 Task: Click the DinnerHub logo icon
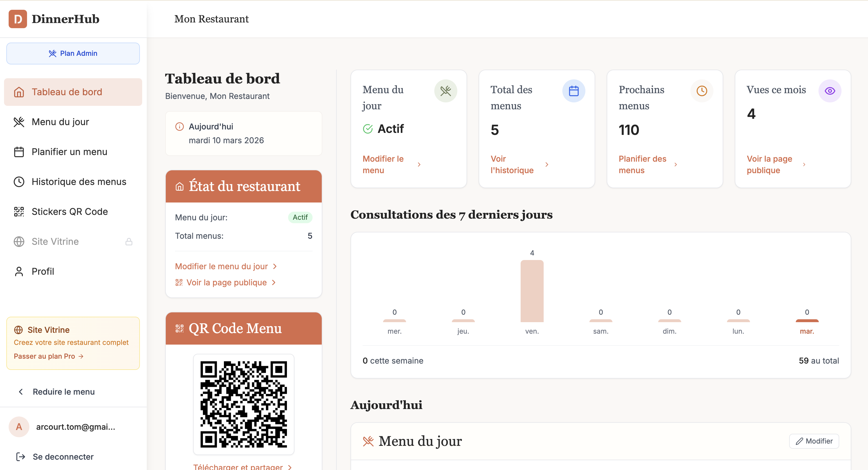pos(18,19)
